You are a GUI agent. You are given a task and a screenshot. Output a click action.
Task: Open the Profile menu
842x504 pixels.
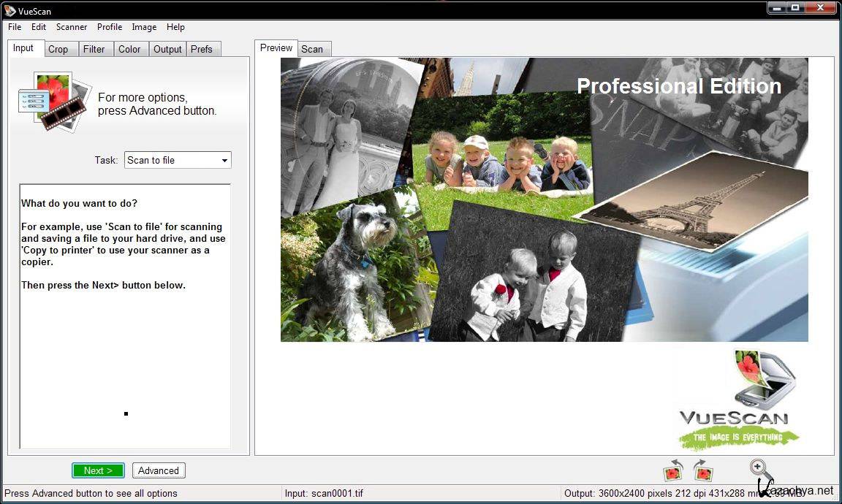click(x=110, y=27)
